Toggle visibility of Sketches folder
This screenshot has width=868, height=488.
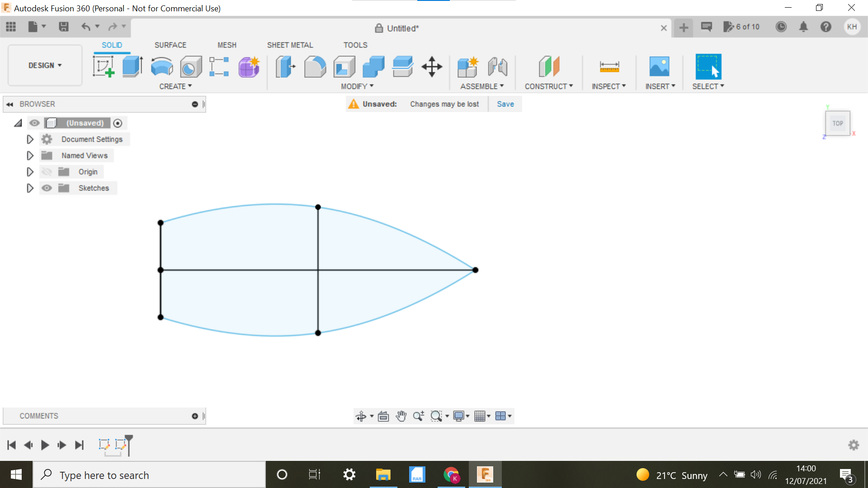pos(47,188)
